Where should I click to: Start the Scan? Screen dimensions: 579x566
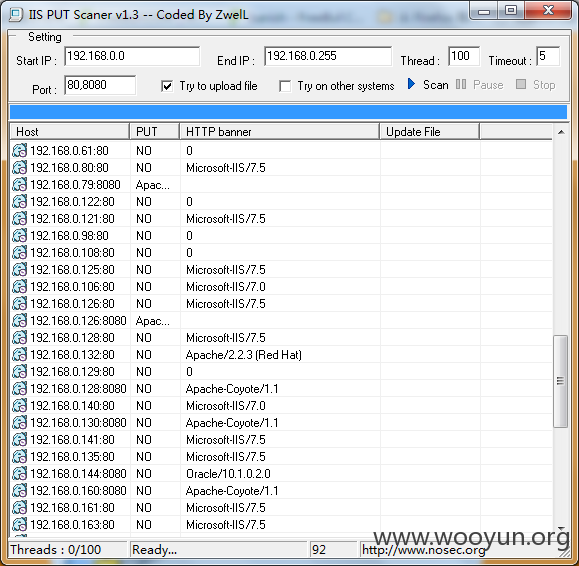[x=428, y=85]
